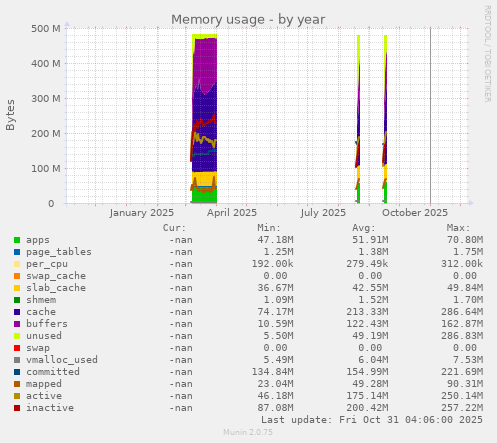
Task: Click the 'cache' legend label
Action: (41, 312)
